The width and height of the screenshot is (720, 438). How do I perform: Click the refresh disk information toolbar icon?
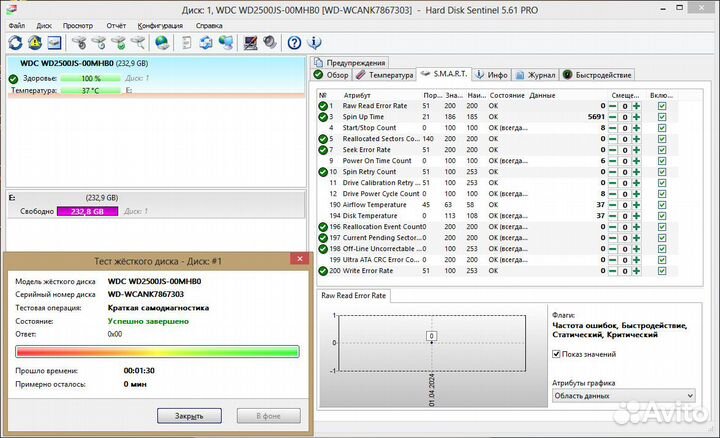pyautogui.click(x=16, y=43)
